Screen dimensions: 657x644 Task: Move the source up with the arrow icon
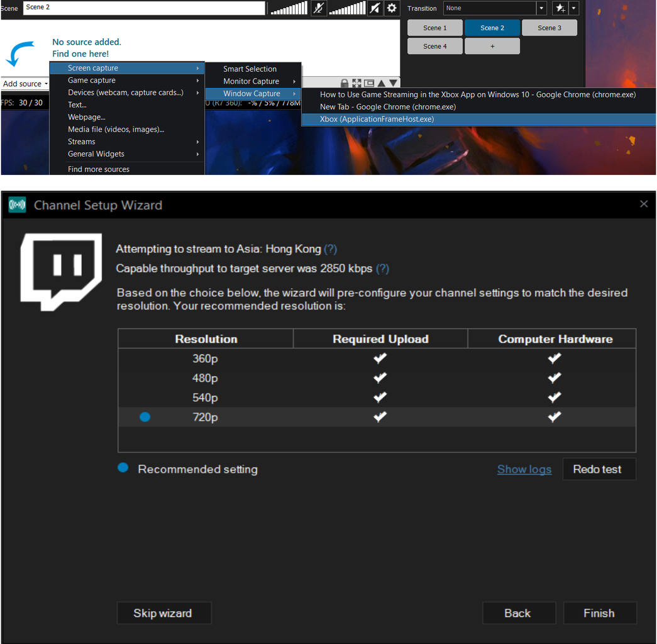click(381, 82)
